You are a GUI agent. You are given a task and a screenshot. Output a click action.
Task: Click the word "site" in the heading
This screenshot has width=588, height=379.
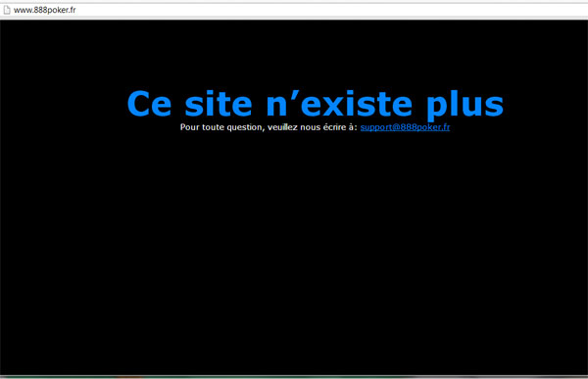tap(219, 104)
